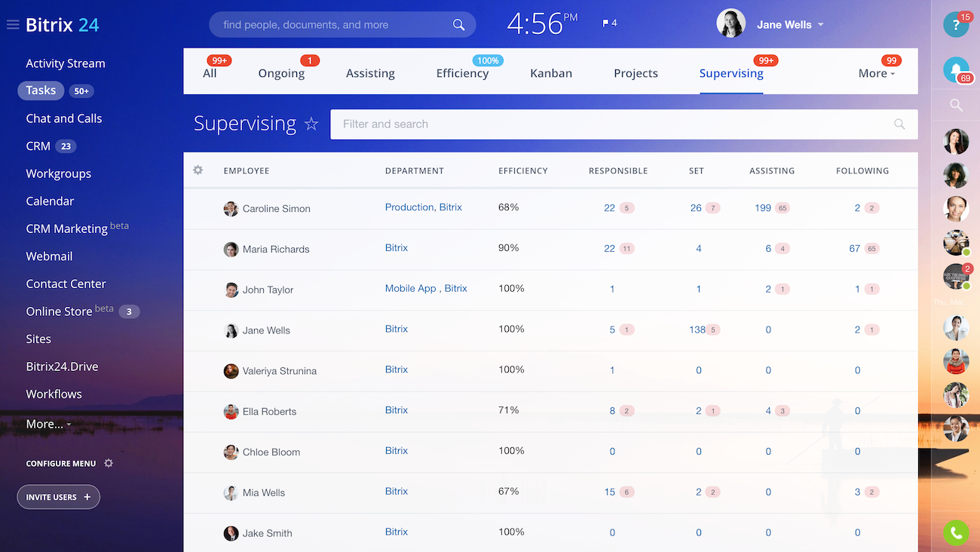Expand the More... item in the left menu

click(48, 424)
